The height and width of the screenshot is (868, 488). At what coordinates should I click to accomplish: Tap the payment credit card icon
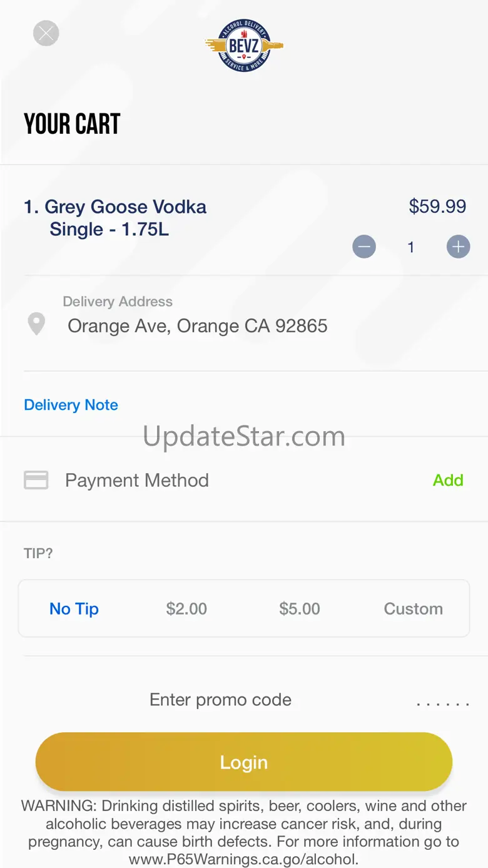36,480
